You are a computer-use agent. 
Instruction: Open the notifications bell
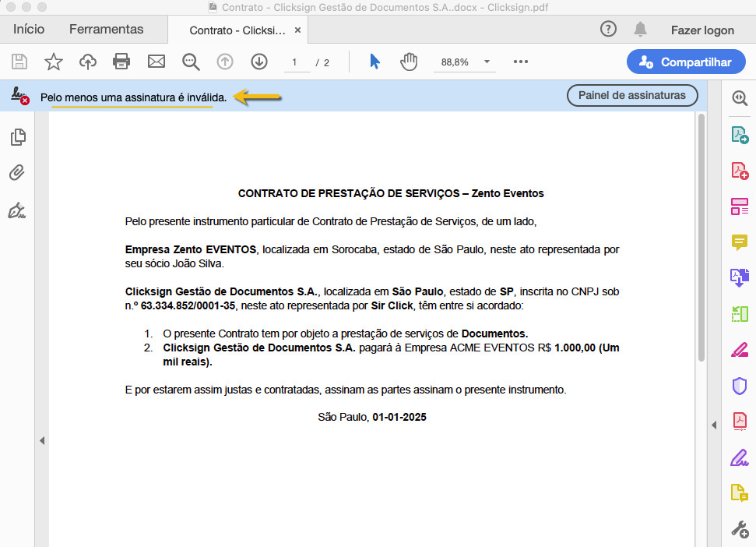pyautogui.click(x=640, y=30)
